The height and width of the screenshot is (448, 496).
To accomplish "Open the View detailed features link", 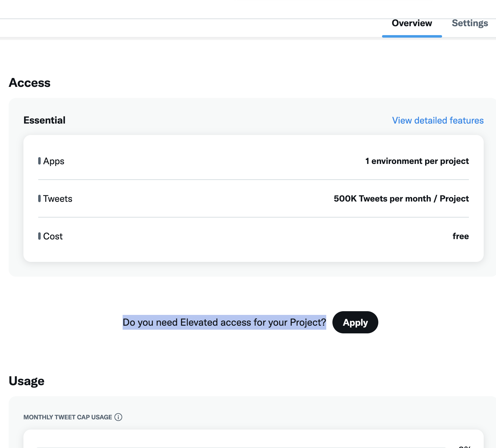I will click(x=437, y=120).
